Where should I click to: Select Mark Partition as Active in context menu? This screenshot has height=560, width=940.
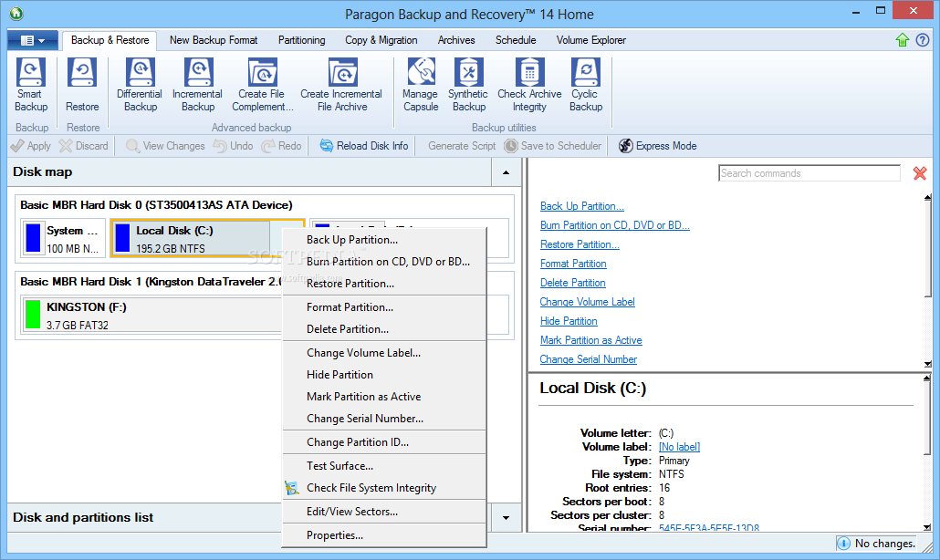(384, 397)
